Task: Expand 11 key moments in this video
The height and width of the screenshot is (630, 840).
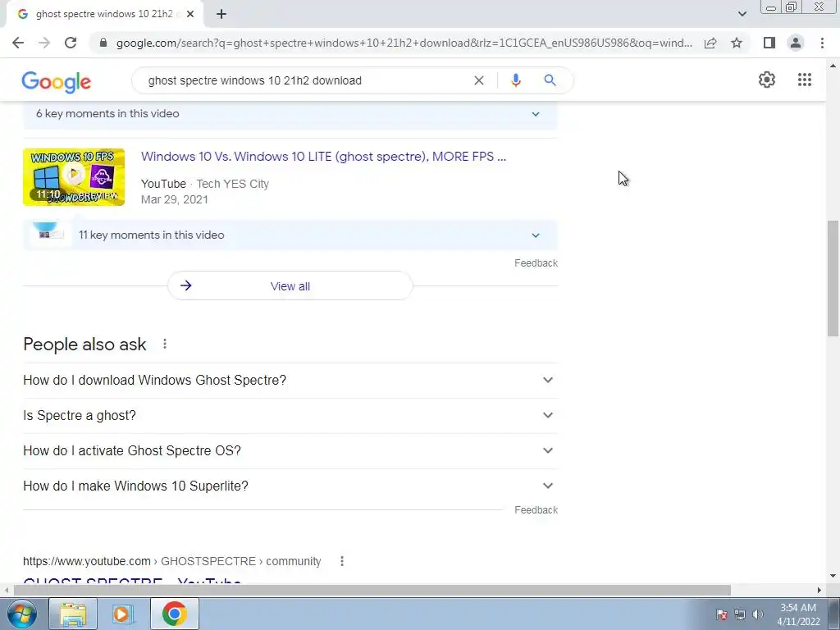Action: [290, 235]
